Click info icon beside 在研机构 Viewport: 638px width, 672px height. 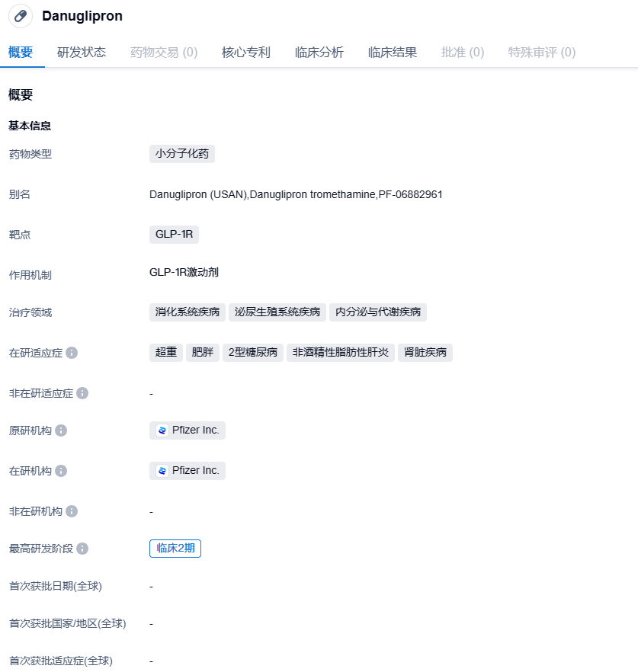61,471
